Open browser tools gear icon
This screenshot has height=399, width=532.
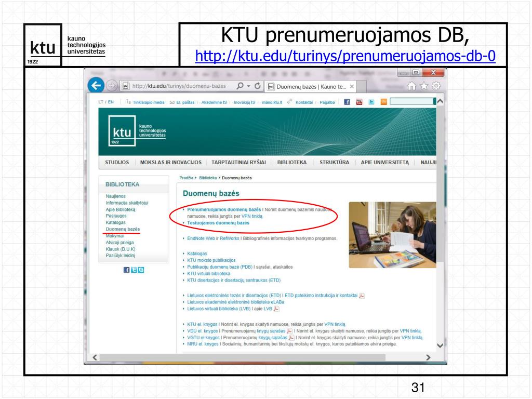pyautogui.click(x=436, y=86)
